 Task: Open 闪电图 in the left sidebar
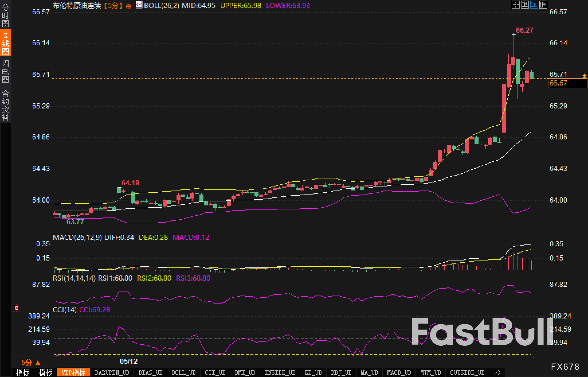tap(5, 71)
